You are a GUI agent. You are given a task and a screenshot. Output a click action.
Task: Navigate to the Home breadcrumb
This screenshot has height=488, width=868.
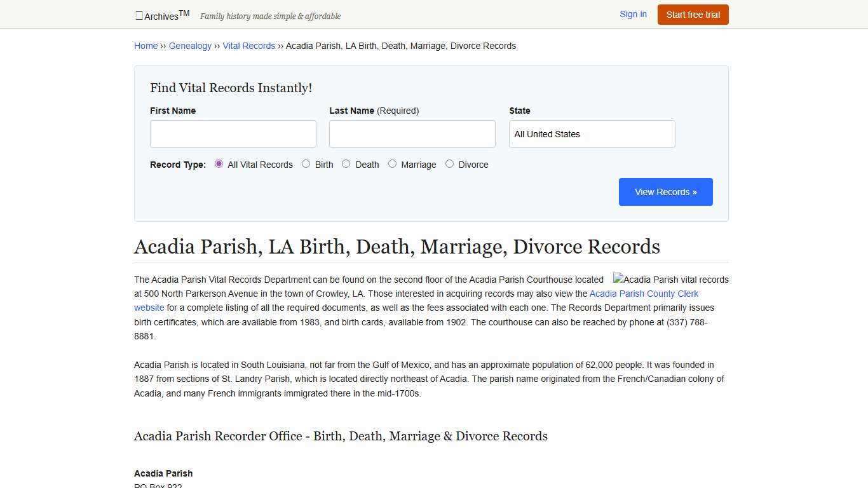146,46
